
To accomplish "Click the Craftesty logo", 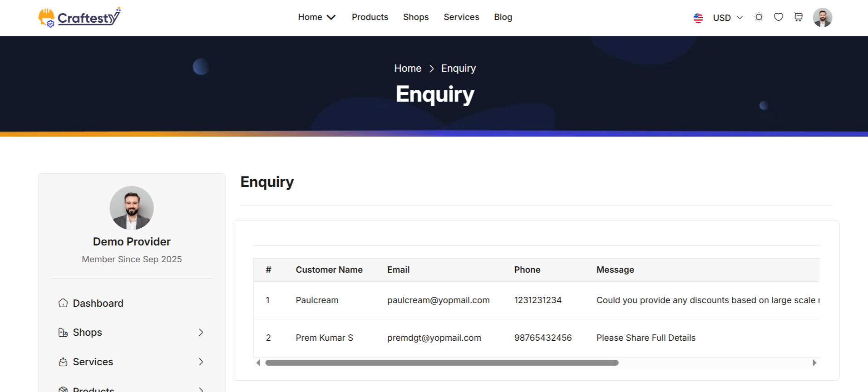I will click(x=79, y=17).
